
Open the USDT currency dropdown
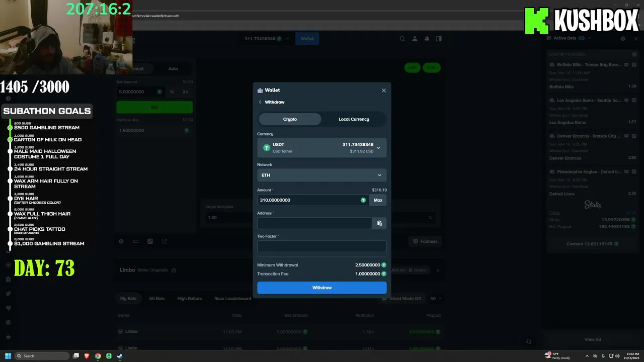click(322, 148)
